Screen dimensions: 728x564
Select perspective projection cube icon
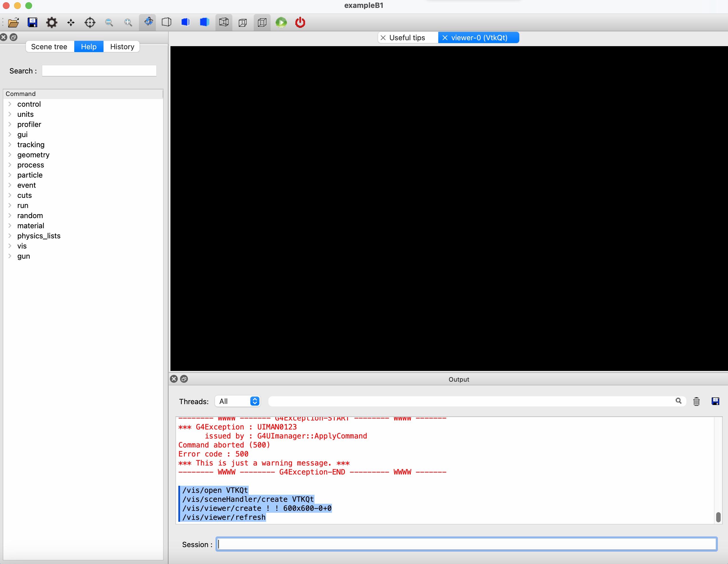click(243, 23)
